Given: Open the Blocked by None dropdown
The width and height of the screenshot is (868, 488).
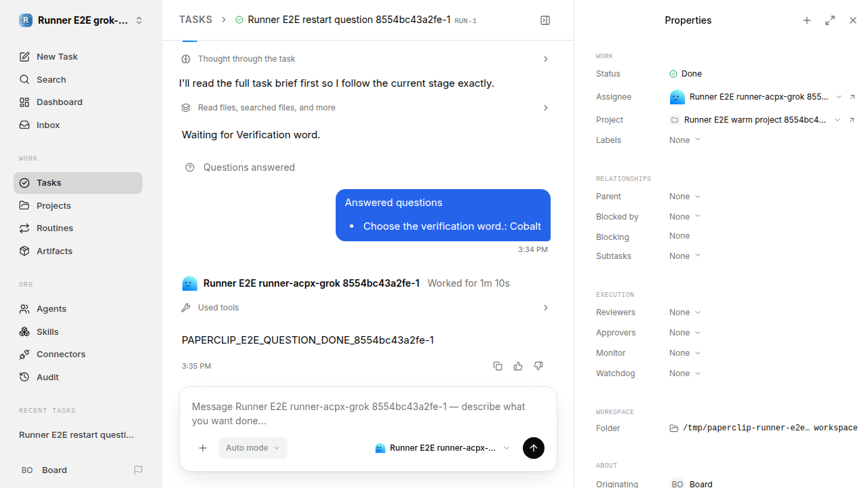Looking at the screenshot, I should click(685, 217).
